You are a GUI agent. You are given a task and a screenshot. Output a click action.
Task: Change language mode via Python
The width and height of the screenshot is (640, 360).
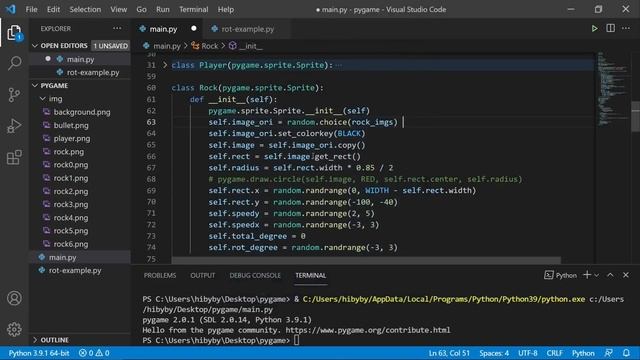583,353
